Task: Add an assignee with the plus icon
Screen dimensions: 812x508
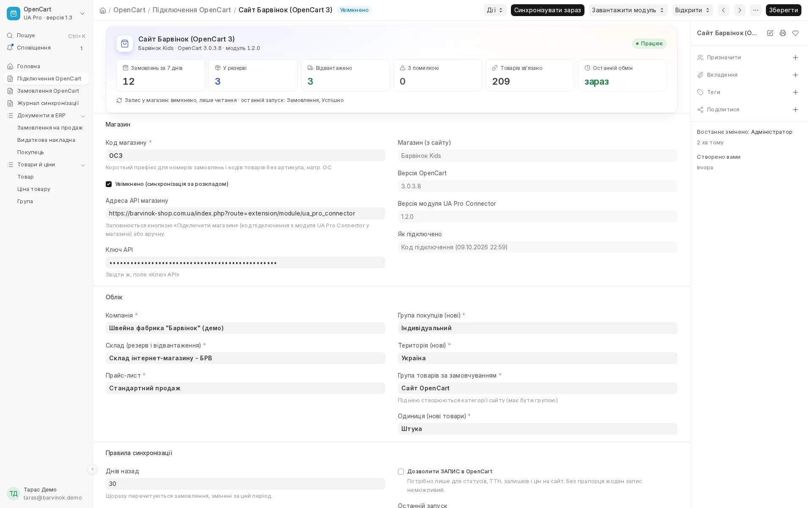Action: pyautogui.click(x=796, y=58)
